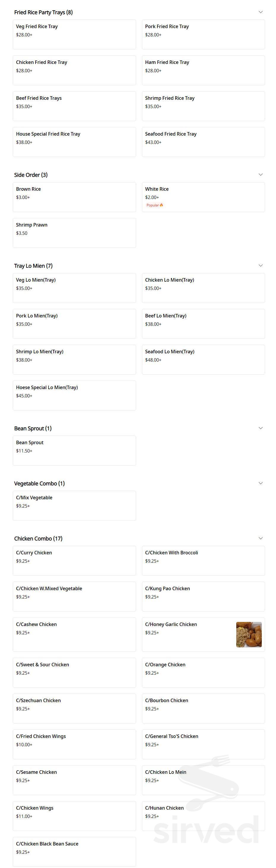This screenshot has height=868, width=276.
Task: Select the Veg Fried Rice Tray item
Action: [x=74, y=34]
